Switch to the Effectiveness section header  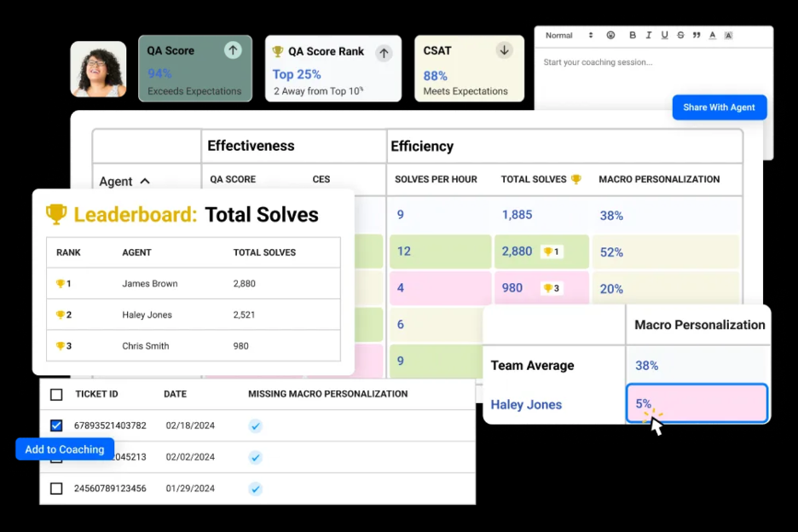coord(252,146)
